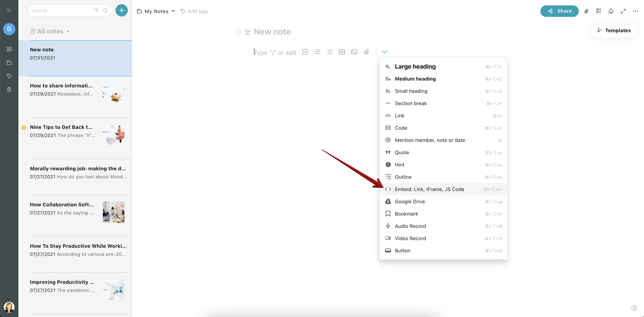The width and height of the screenshot is (644, 317).
Task: Click the unordered list icon in toolbar
Action: pos(329,52)
